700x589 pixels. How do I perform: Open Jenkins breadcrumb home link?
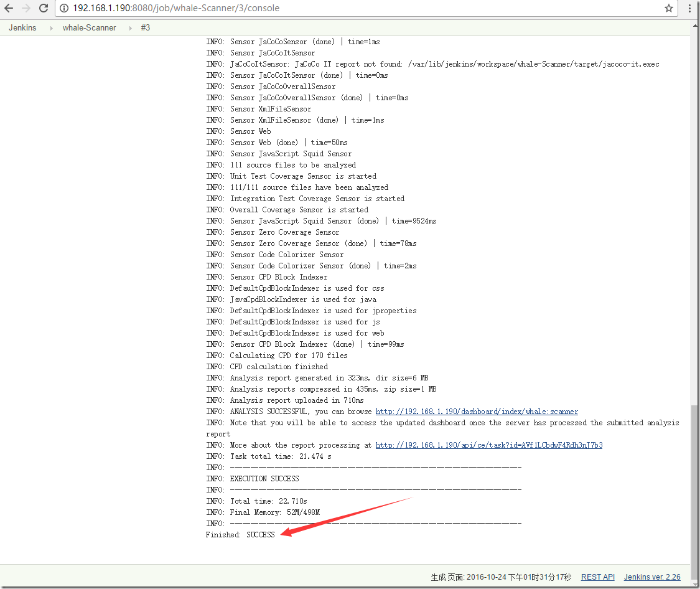22,27
